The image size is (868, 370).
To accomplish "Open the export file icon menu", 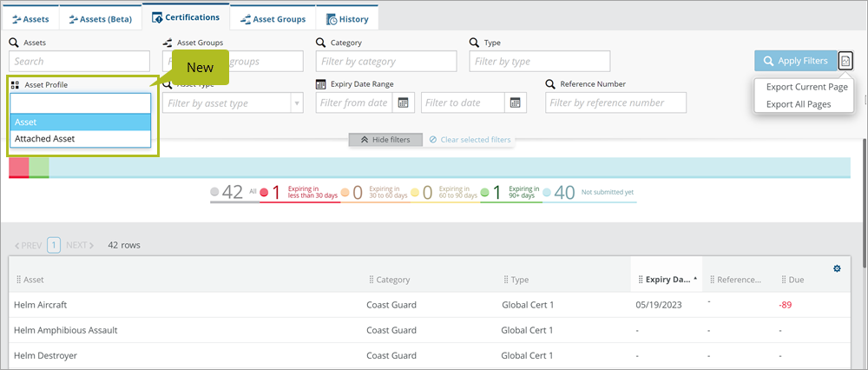I will tap(845, 61).
